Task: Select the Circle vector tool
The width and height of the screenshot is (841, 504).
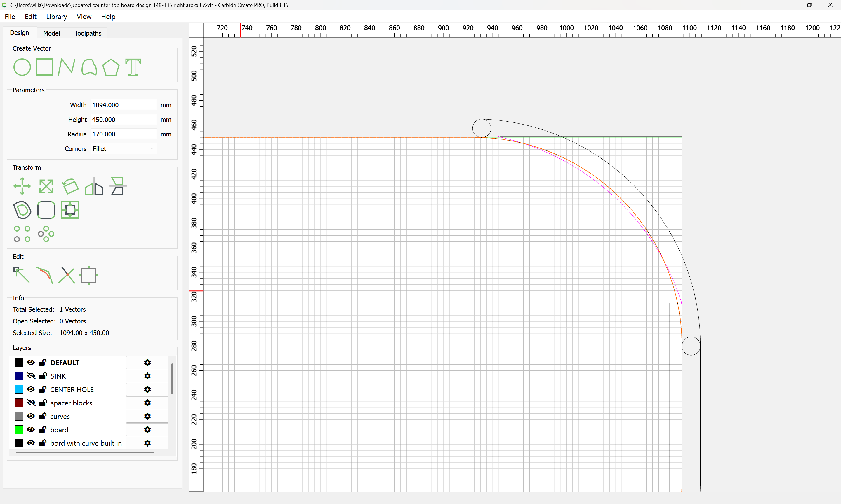Action: click(22, 67)
